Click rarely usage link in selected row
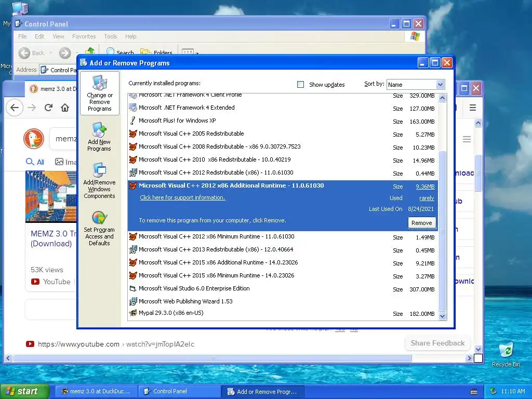Image resolution: width=532 pixels, height=399 pixels. (x=427, y=198)
